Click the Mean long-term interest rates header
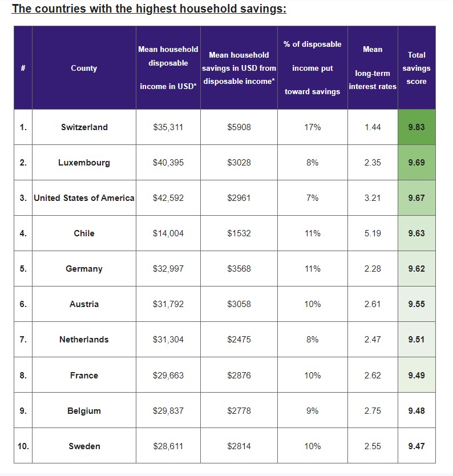This screenshot has width=453, height=476. 373,68
